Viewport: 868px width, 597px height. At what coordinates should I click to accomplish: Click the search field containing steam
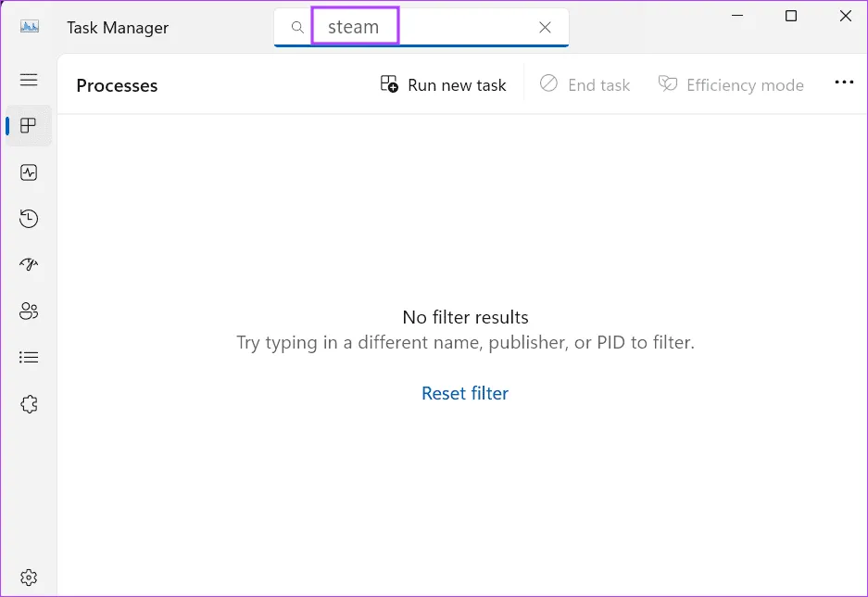click(421, 27)
